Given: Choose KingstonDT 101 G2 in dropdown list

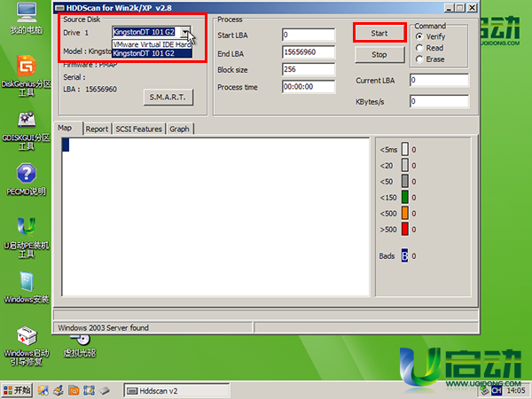Looking at the screenshot, I should coord(152,53).
